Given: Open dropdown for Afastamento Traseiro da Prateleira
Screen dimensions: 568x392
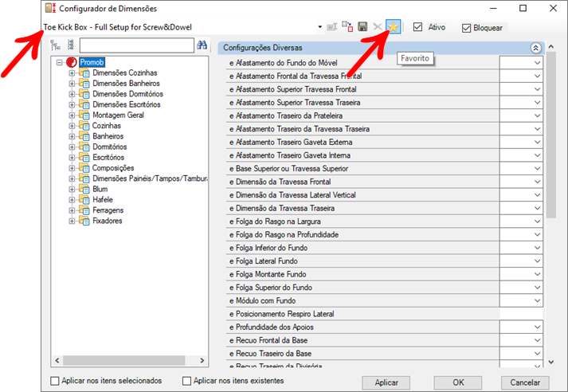Looking at the screenshot, I should (x=537, y=116).
